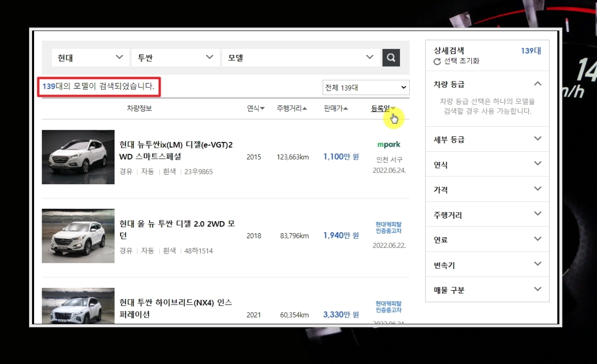Expand the 변속기 filter

click(487, 265)
